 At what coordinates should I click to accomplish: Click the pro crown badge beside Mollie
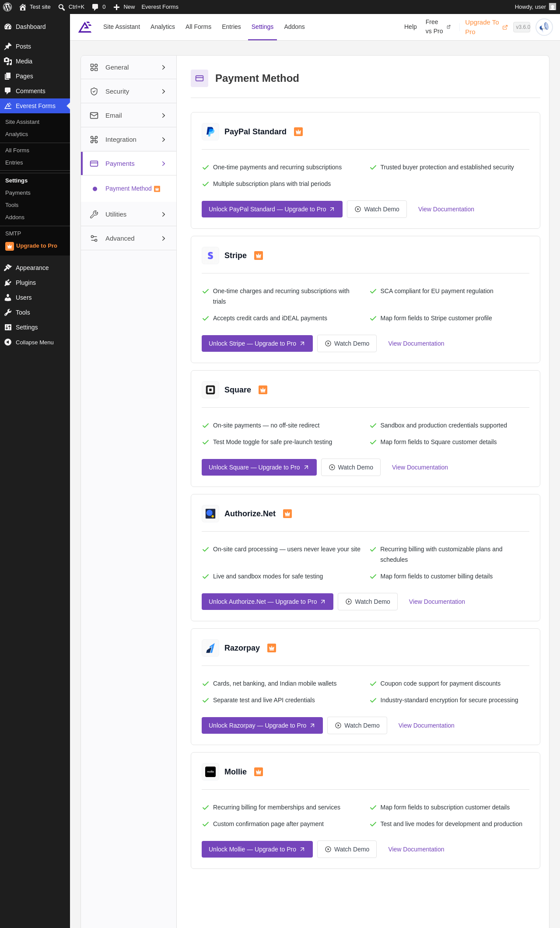click(259, 772)
